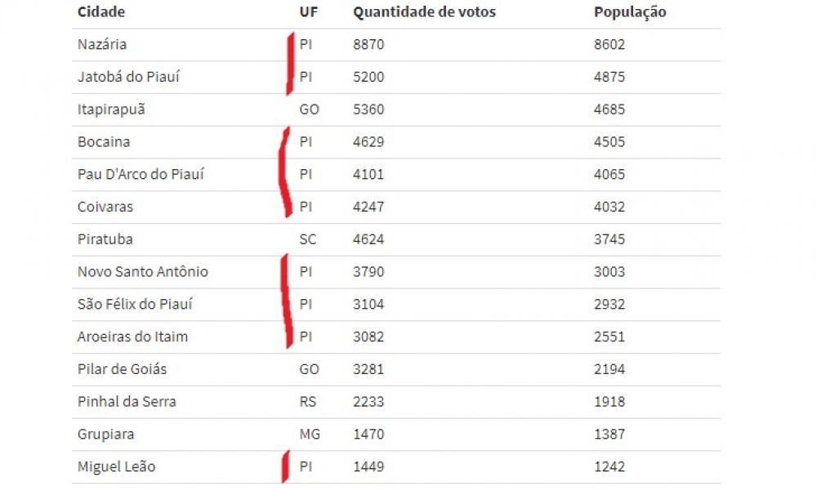
Task: Click SC state in Piratuba row
Action: [x=308, y=240]
